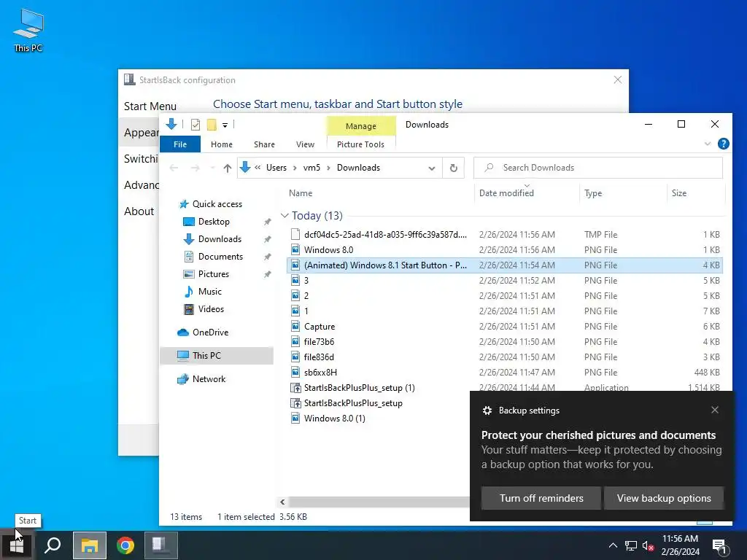Select the Windows 8.0 (1) file
Viewport: 747px width, 560px height.
[334, 418]
